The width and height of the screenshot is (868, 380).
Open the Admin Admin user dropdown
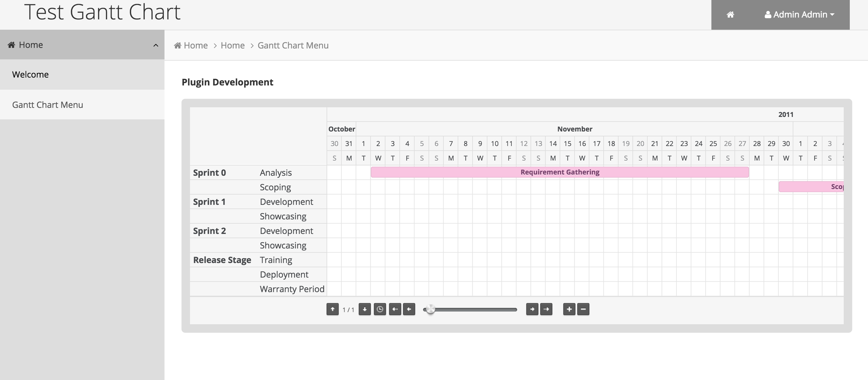pyautogui.click(x=799, y=15)
